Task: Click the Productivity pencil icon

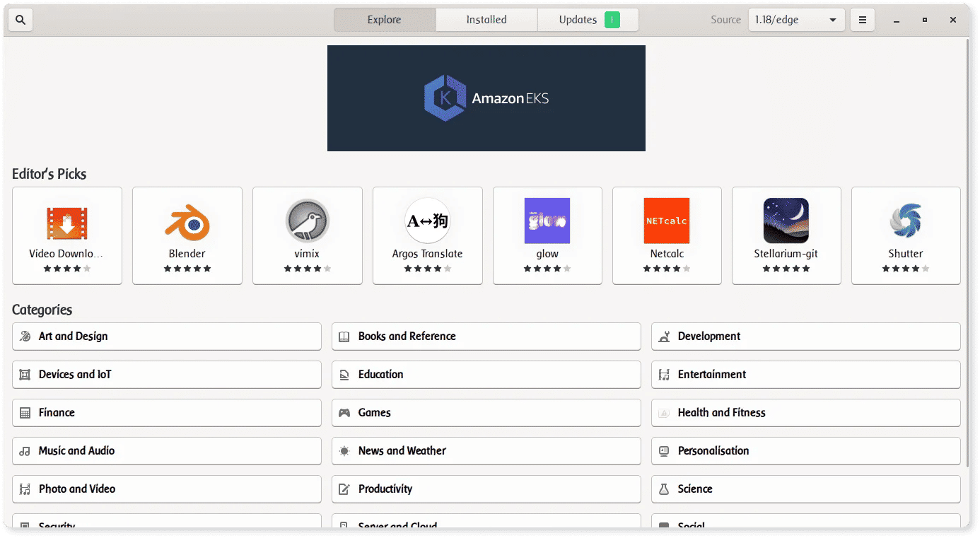Action: 344,489
